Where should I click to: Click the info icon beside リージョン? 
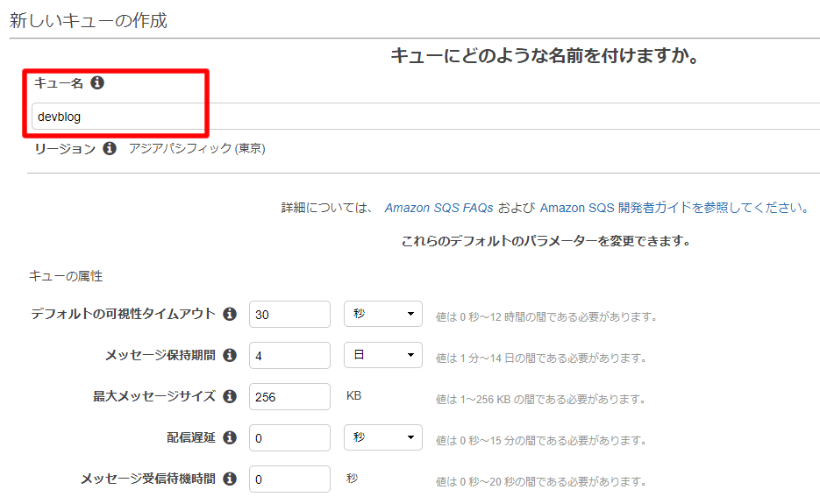pyautogui.click(x=110, y=149)
